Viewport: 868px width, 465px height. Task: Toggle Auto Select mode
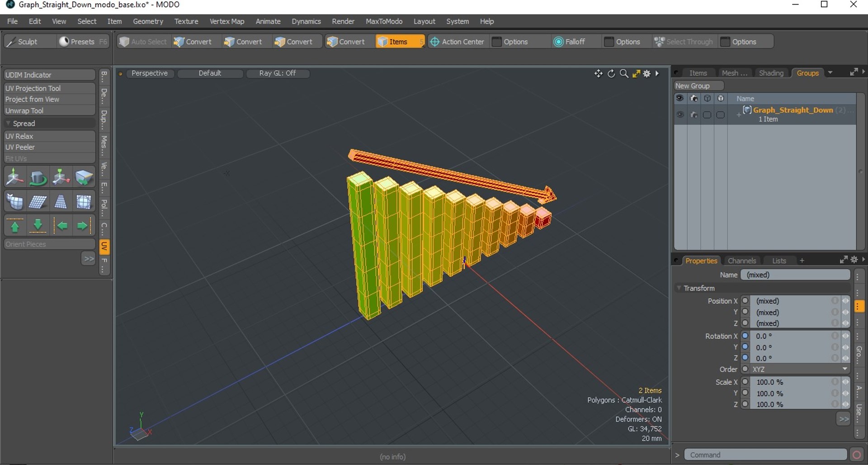click(143, 42)
